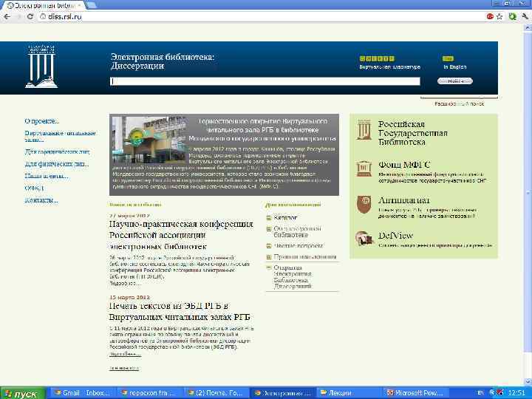Click the flag icon above In English

click(x=448, y=58)
